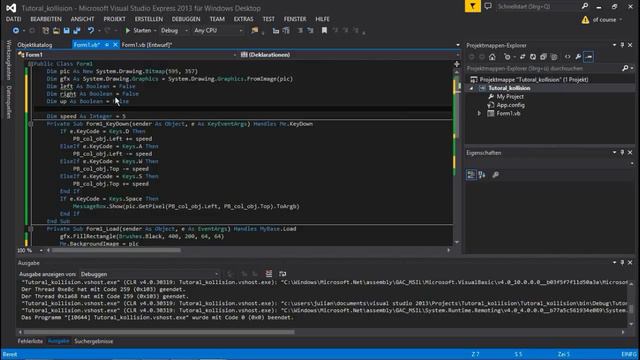640x360 pixels.
Task: Open the feedback speech bubble icon
Action: (x=488, y=6)
